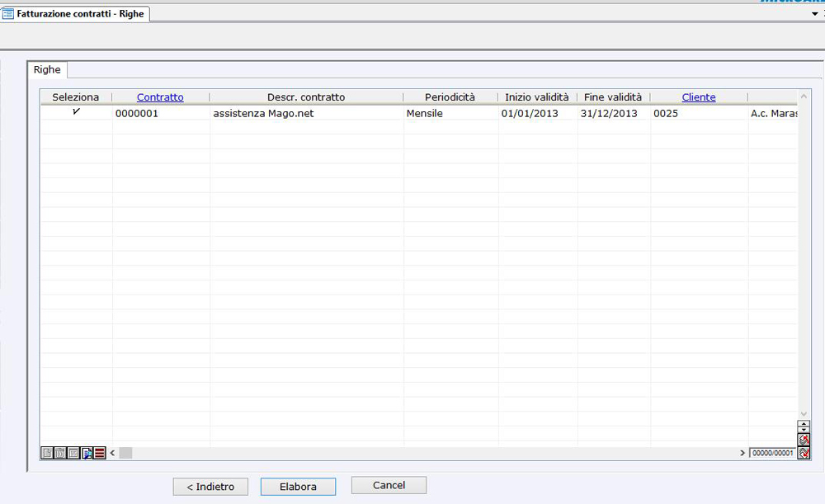Click the upper red-arrow icon beside row counter
The image size is (825, 504).
[804, 440]
